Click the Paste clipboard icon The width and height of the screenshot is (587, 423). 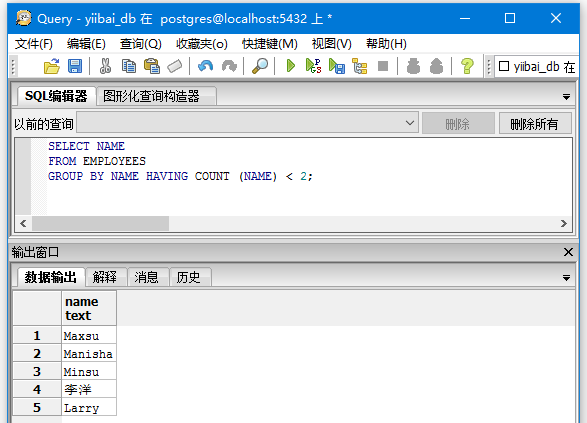pos(152,66)
